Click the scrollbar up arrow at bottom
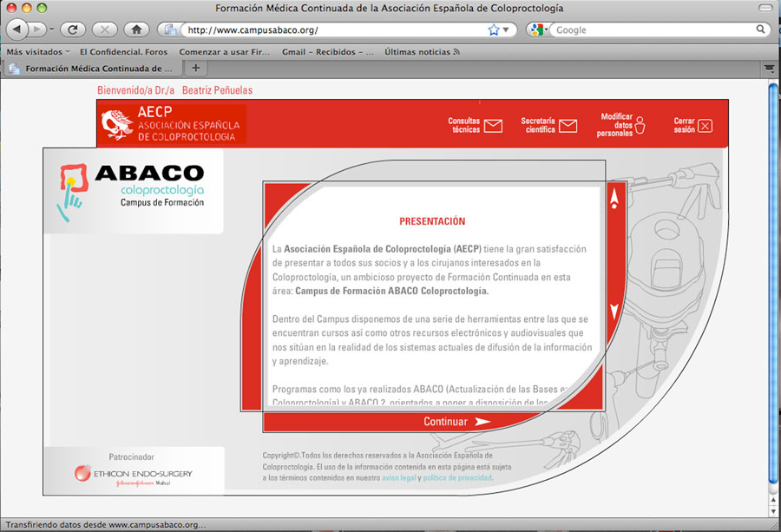This screenshot has width=781, height=532. click(x=773, y=500)
